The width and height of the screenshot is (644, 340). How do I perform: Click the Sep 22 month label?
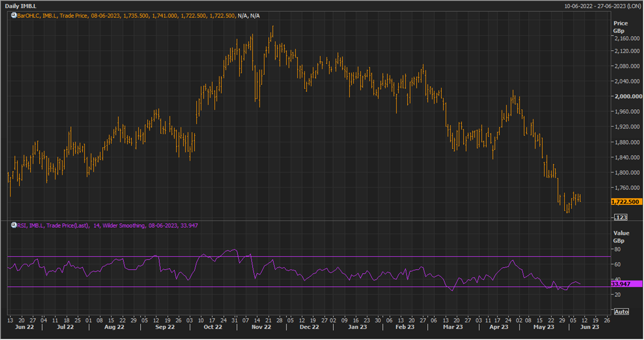click(165, 327)
